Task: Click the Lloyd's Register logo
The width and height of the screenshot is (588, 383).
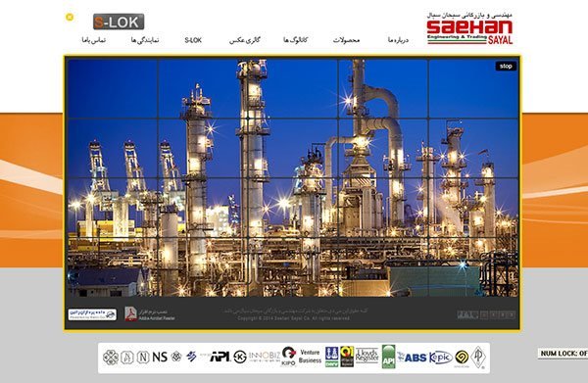Action: [367, 356]
